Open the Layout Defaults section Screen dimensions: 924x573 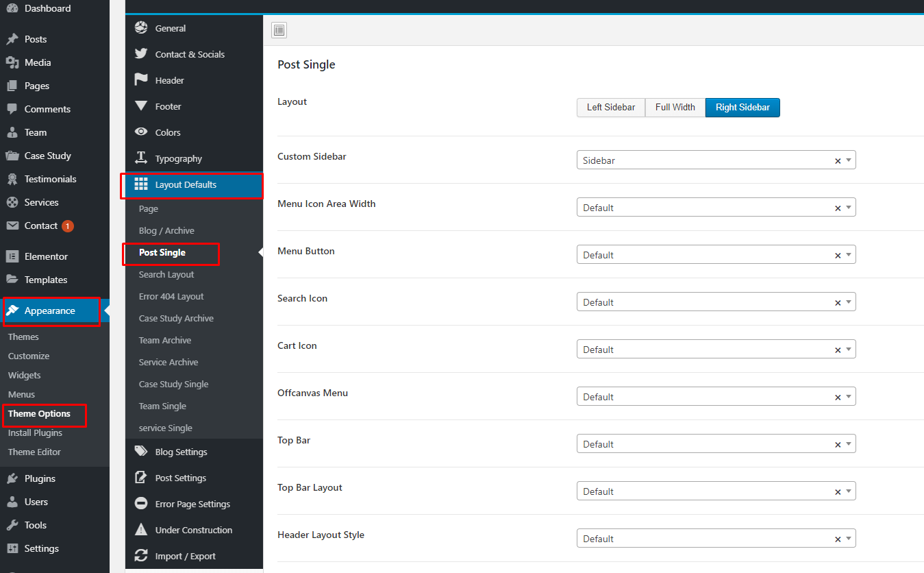pos(194,184)
